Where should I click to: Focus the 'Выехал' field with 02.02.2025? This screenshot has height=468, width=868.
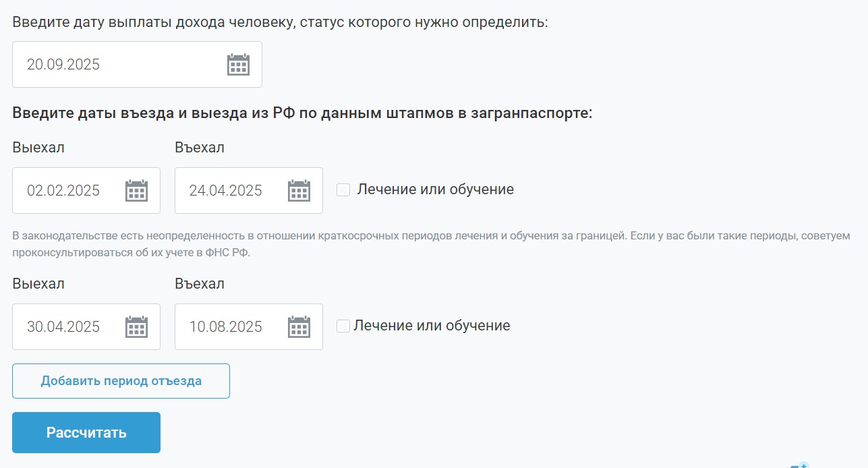click(x=86, y=191)
